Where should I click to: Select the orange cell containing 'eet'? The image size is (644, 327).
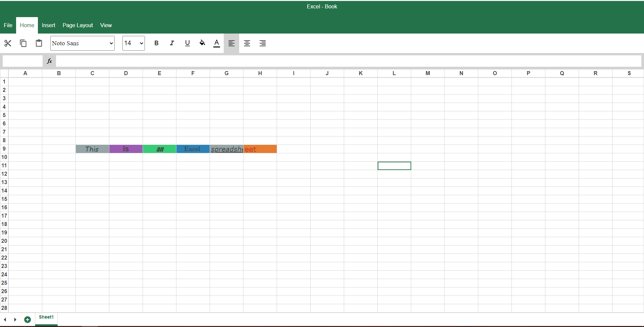[x=260, y=149]
